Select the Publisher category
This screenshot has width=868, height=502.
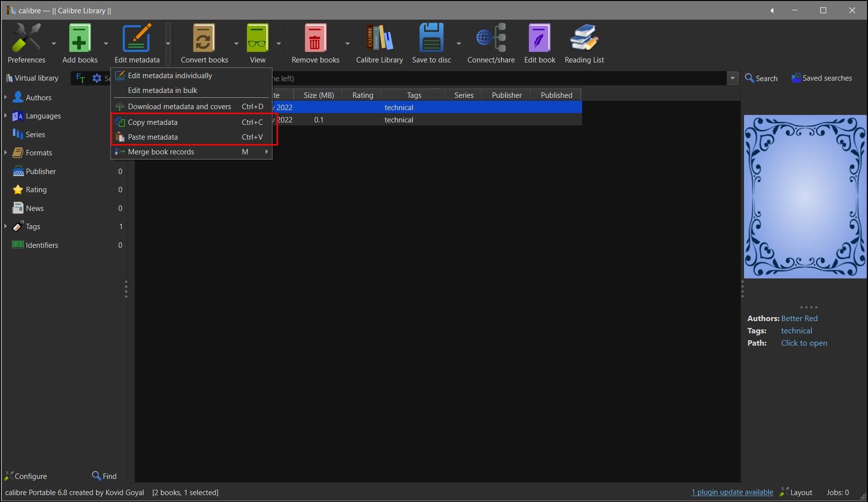(41, 171)
